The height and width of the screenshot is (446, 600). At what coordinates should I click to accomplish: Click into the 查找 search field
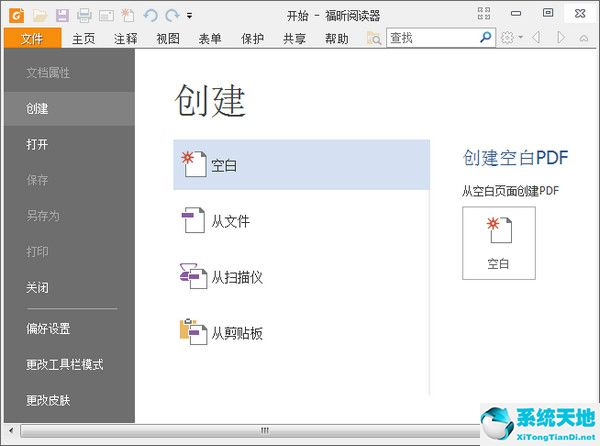(x=432, y=38)
